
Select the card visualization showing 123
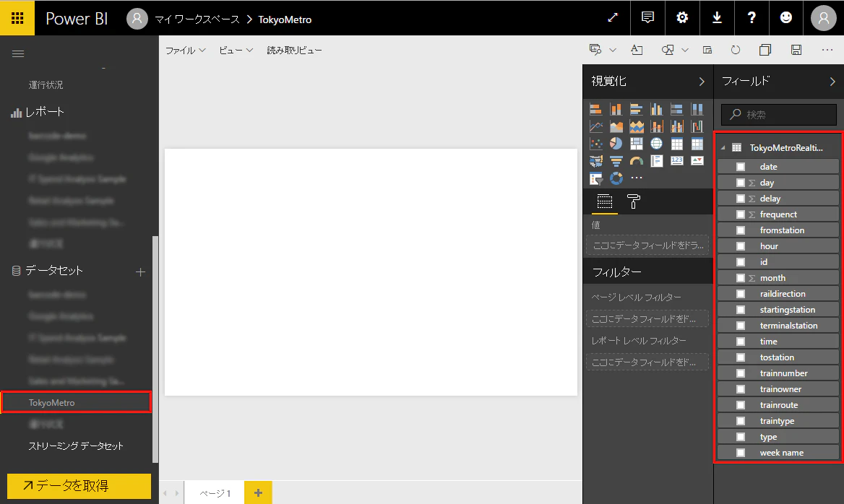tap(677, 161)
